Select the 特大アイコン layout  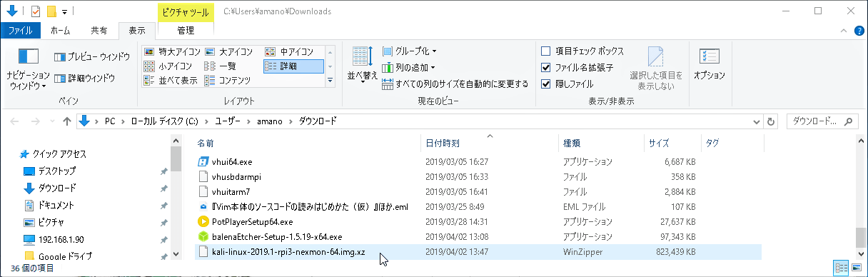click(x=171, y=51)
